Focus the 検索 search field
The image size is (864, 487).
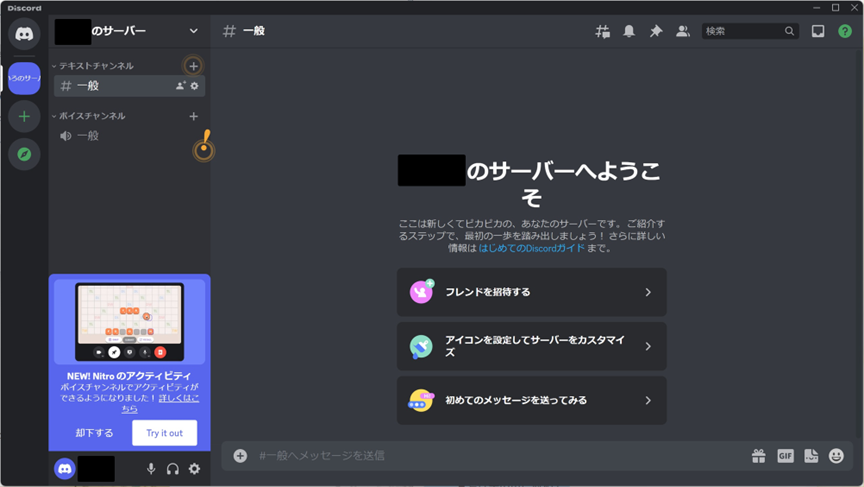750,31
